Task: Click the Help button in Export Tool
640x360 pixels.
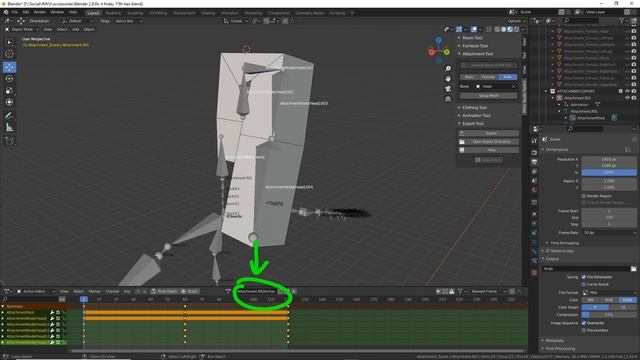Action: click(489, 150)
